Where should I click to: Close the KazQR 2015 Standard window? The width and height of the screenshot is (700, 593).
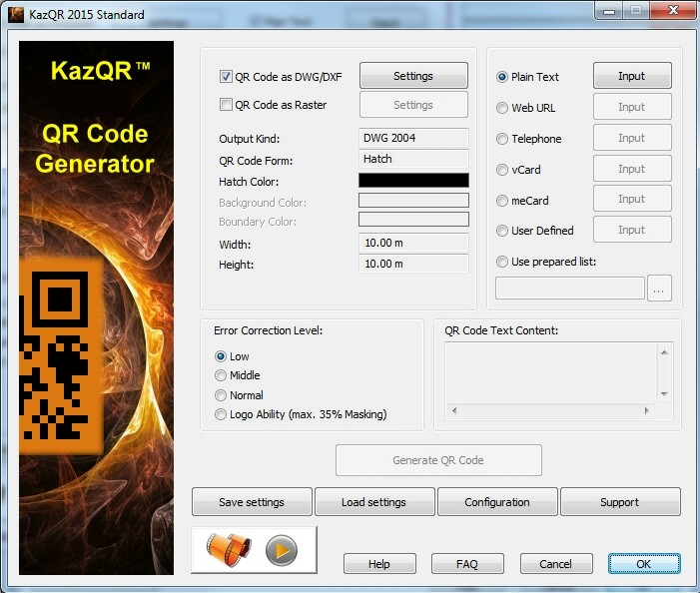coord(673,10)
